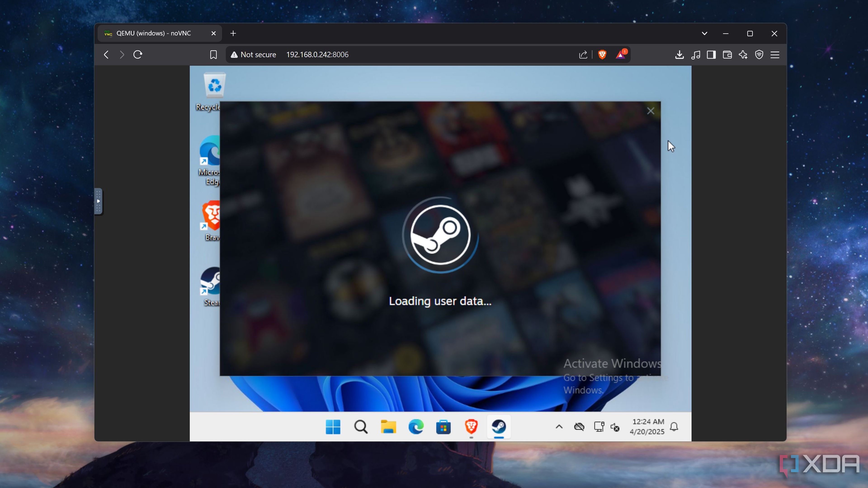Open a new browser tab
Viewport: 868px width, 488px height.
[x=233, y=33]
